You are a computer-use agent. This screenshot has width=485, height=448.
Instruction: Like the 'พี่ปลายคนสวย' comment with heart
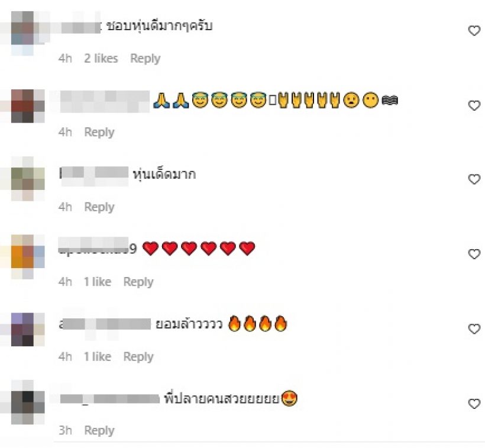[474, 404]
